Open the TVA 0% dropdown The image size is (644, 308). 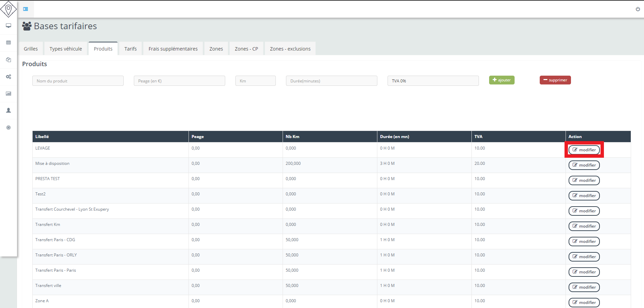(x=433, y=81)
